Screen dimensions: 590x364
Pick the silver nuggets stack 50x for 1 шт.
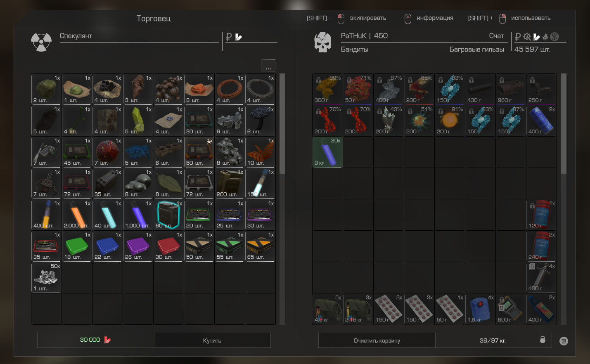coord(46,277)
